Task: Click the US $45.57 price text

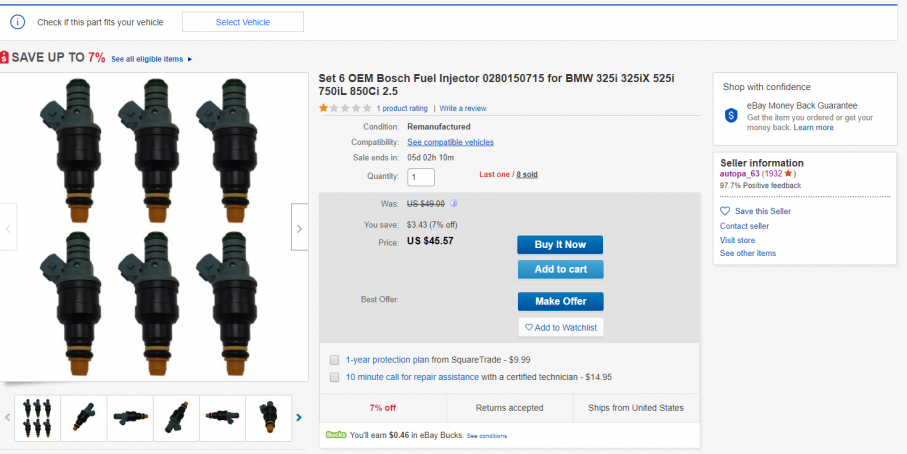Action: [x=430, y=241]
